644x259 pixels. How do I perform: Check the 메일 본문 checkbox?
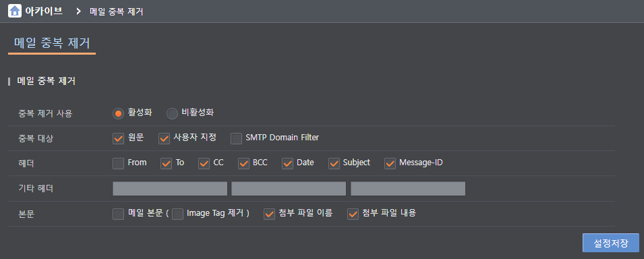click(118, 214)
